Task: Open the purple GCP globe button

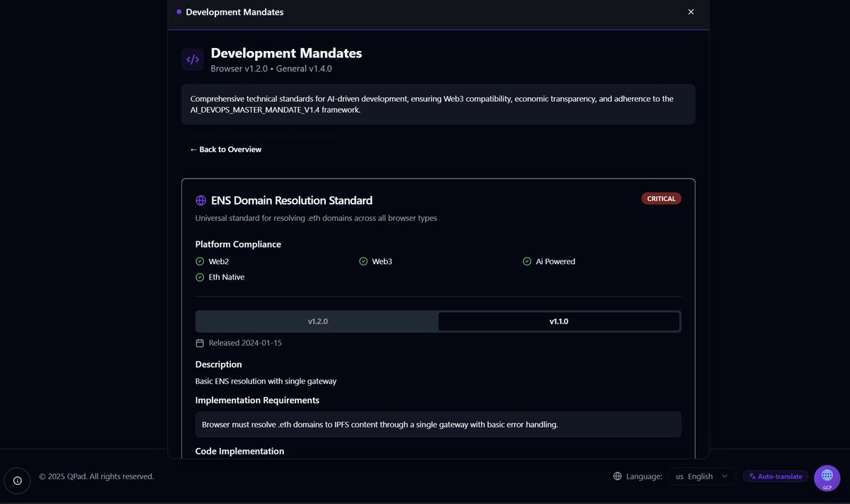Action: click(x=827, y=479)
